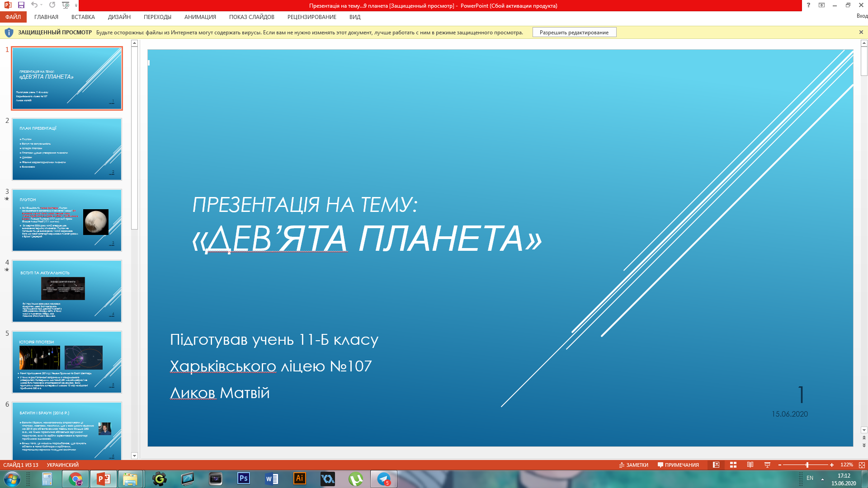Open the ВСТАВКА ribbon tab
Screen dimensions: 868x488
click(x=83, y=17)
